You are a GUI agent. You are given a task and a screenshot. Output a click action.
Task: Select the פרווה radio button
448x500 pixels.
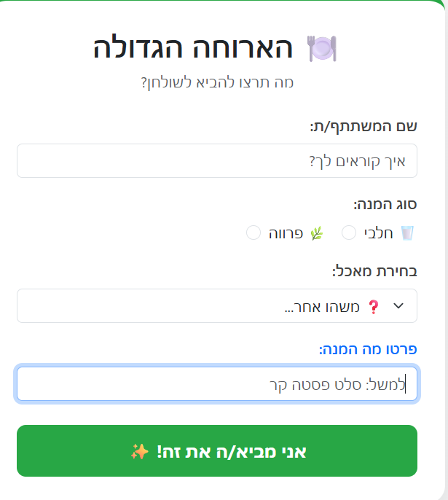point(254,233)
